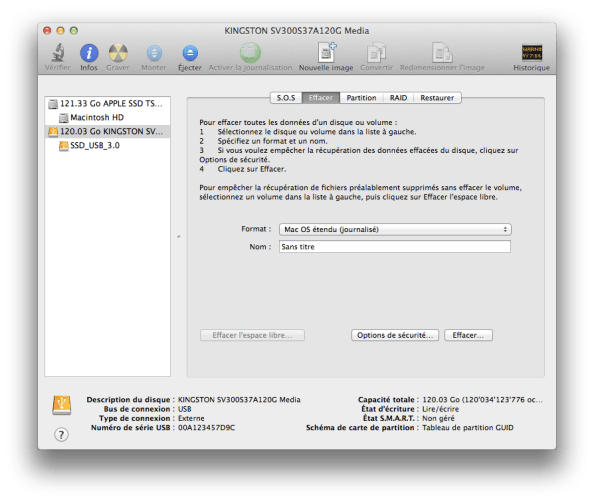The width and height of the screenshot is (594, 502).
Task: Select the SSD_USB_3.0 volume
Action: 108,145
